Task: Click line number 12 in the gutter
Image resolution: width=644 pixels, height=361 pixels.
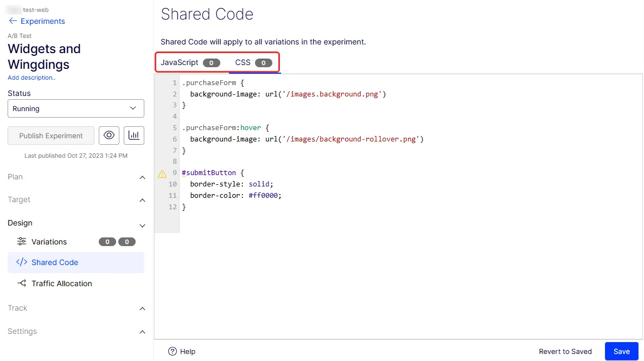Action: [x=173, y=207]
